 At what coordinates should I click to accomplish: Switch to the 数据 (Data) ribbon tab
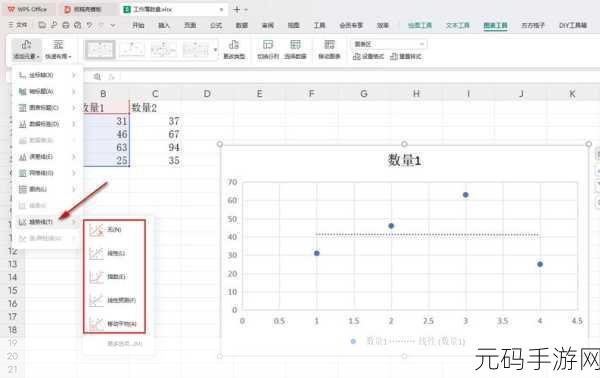pos(242,25)
